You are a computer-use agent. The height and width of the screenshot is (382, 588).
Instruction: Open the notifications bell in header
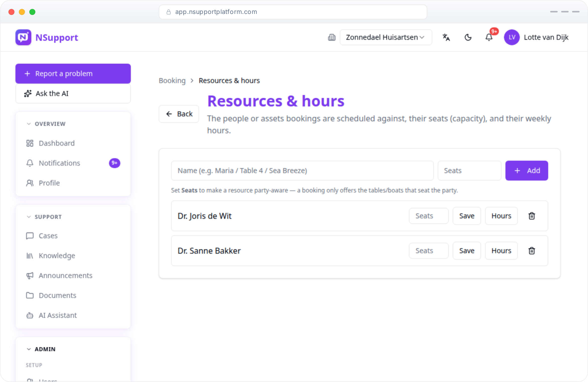coord(489,37)
